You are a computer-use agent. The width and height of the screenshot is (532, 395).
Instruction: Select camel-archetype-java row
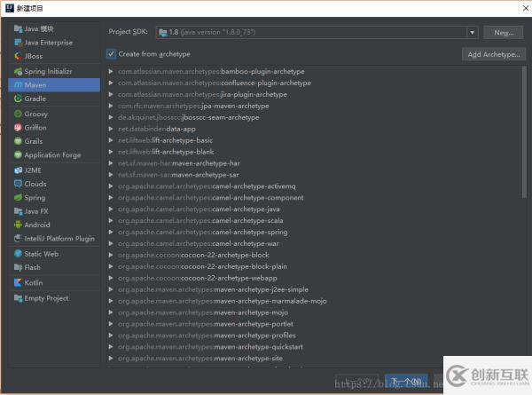314,209
